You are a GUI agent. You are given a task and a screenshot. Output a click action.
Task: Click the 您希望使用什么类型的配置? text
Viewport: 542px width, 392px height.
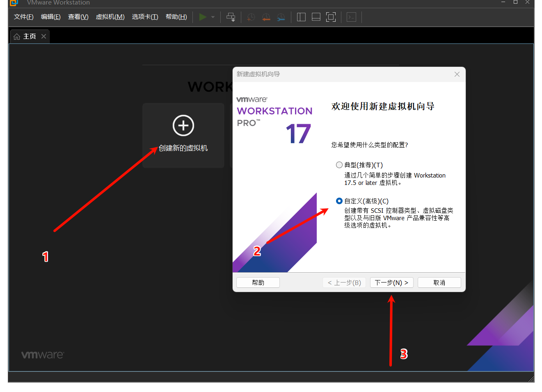[370, 145]
